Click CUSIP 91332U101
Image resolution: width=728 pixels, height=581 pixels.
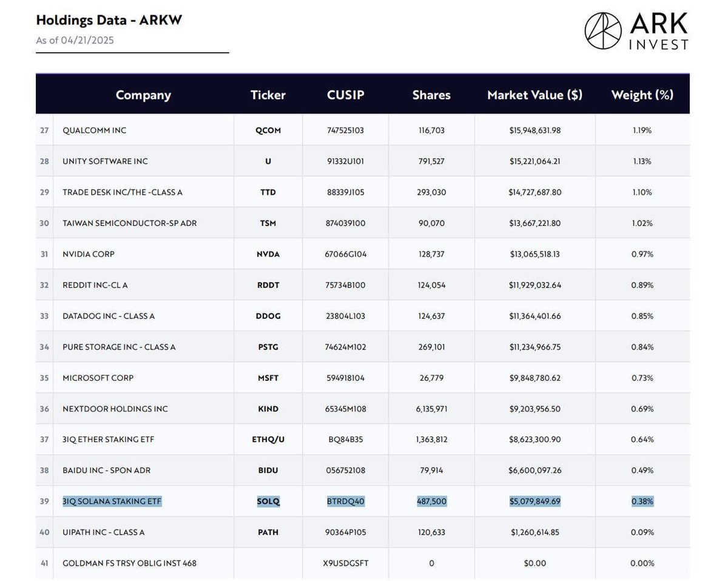tap(345, 161)
